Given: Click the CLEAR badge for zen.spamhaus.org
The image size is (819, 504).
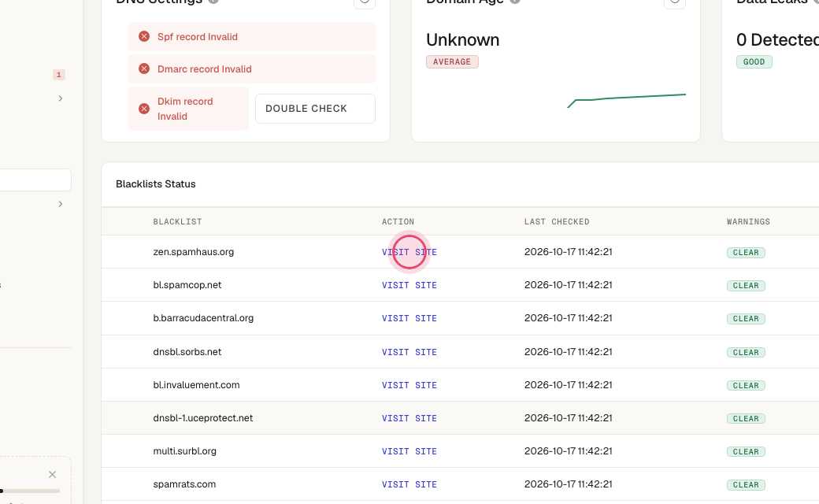Looking at the screenshot, I should pyautogui.click(x=746, y=252).
